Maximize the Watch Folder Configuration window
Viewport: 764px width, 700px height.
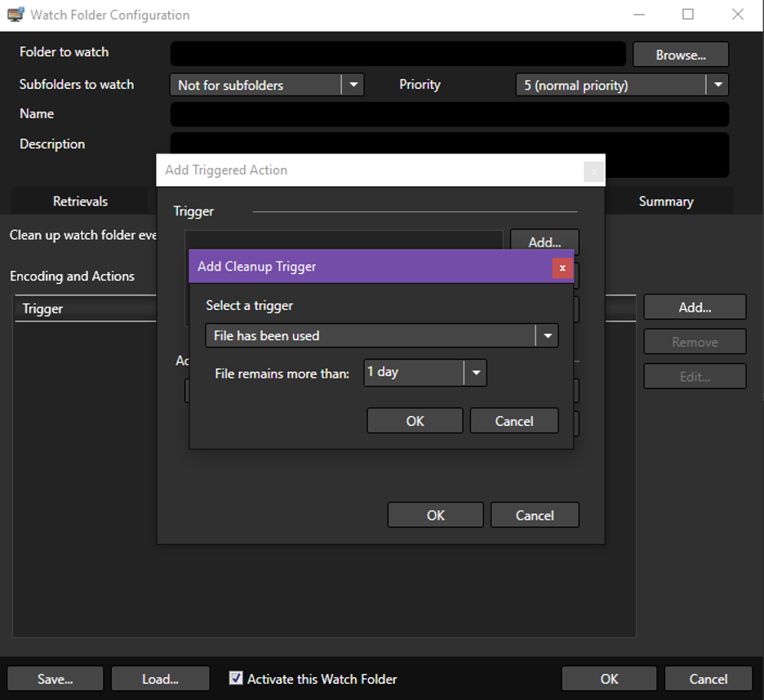688,15
